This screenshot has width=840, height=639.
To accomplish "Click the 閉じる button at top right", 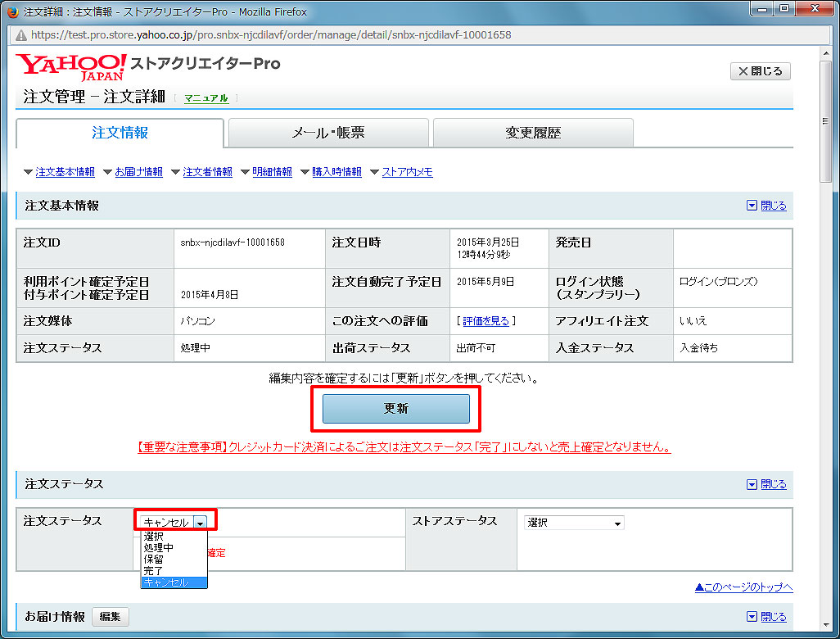I will 761,71.
